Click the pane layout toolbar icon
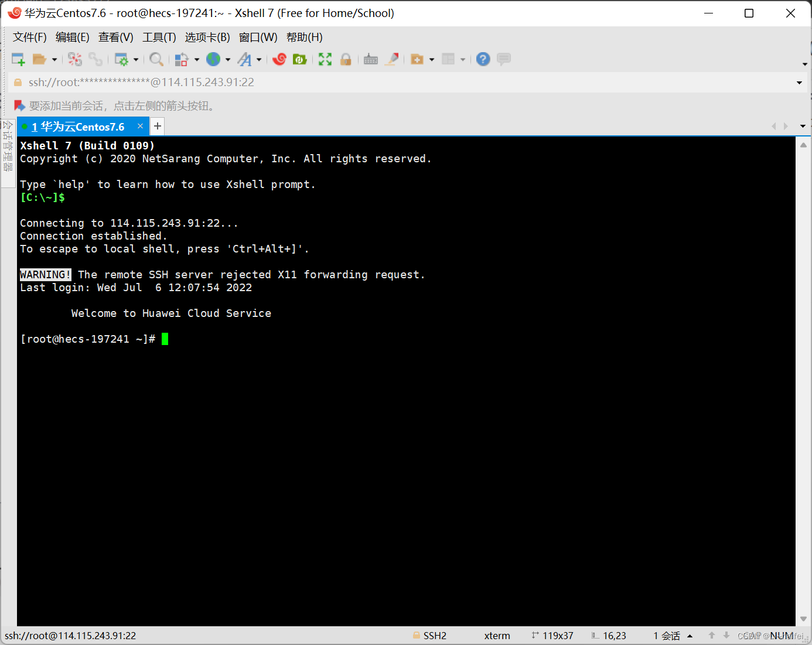The height and width of the screenshot is (645, 812). (448, 59)
